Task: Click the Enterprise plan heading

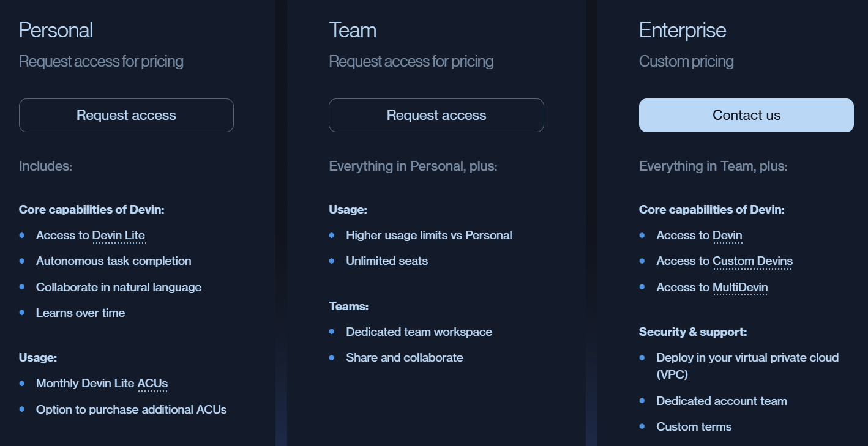Action: [683, 30]
